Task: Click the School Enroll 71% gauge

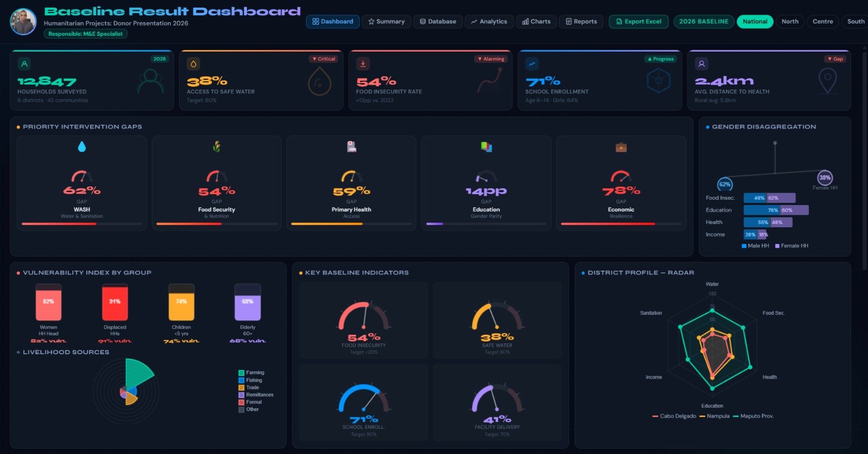Action: tap(364, 398)
